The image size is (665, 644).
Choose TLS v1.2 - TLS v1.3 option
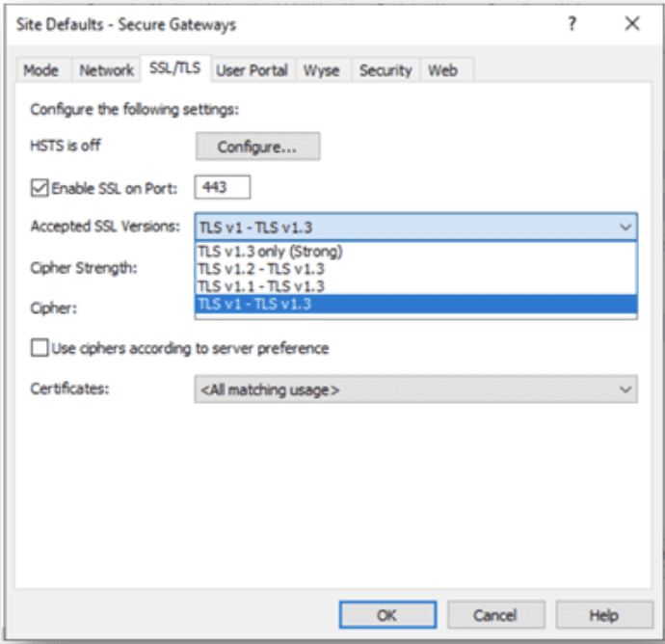(416, 269)
